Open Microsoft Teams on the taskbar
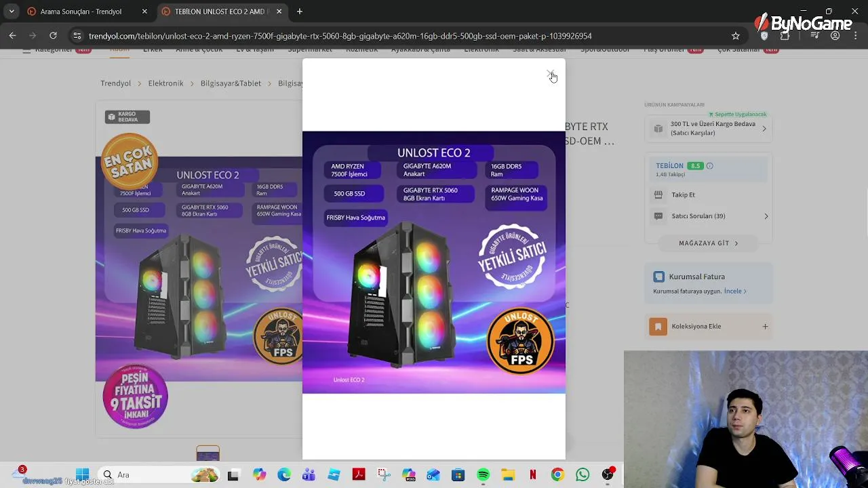 309,474
